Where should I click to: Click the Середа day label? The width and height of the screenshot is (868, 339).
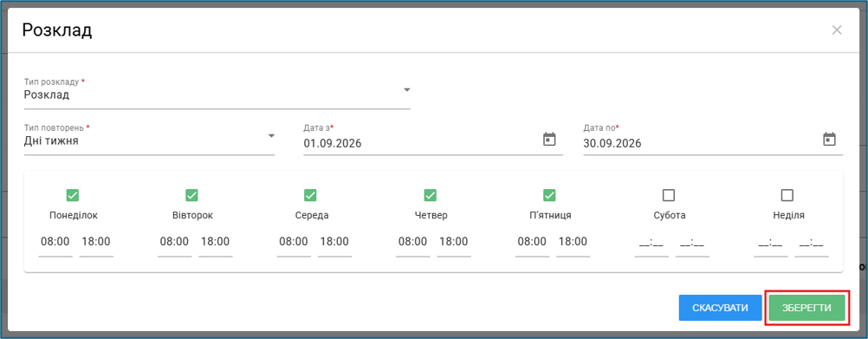(x=312, y=216)
